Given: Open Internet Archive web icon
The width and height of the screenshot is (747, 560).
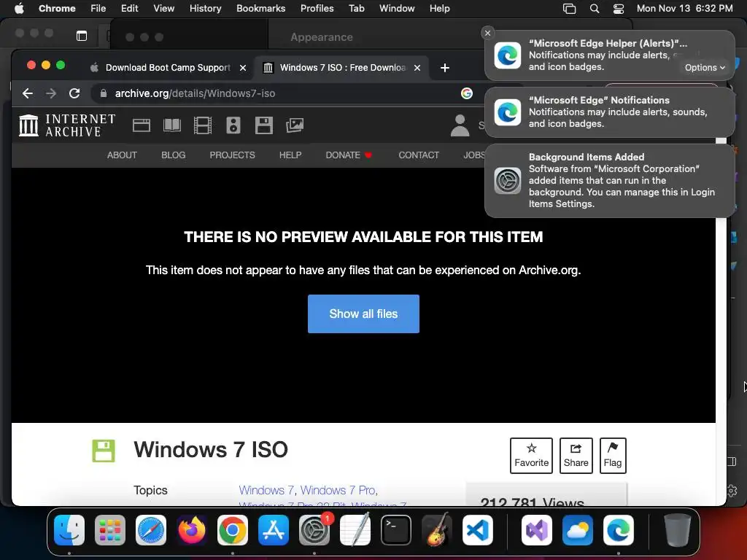Looking at the screenshot, I should click(x=142, y=125).
